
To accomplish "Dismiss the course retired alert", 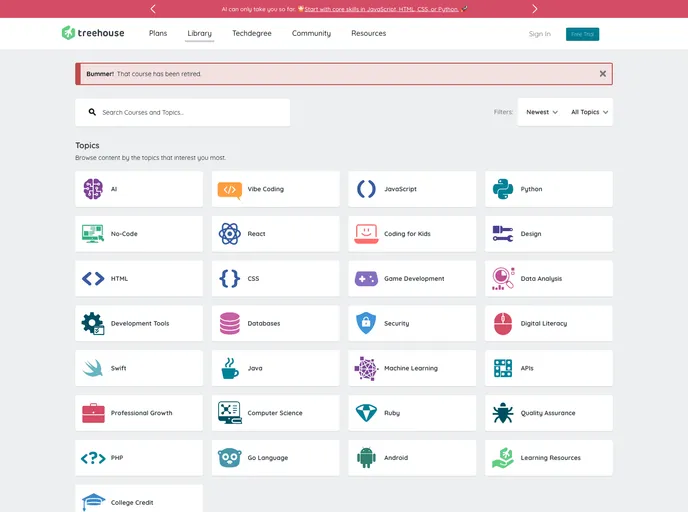I will tap(603, 74).
